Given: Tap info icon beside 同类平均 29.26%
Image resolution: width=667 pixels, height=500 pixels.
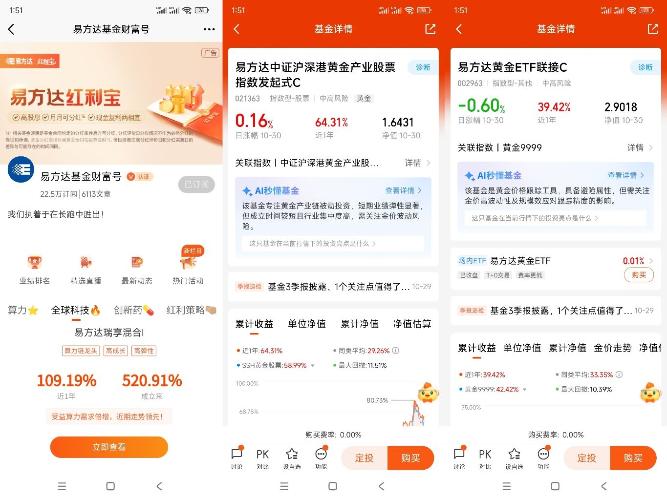Looking at the screenshot, I should [x=396, y=351].
